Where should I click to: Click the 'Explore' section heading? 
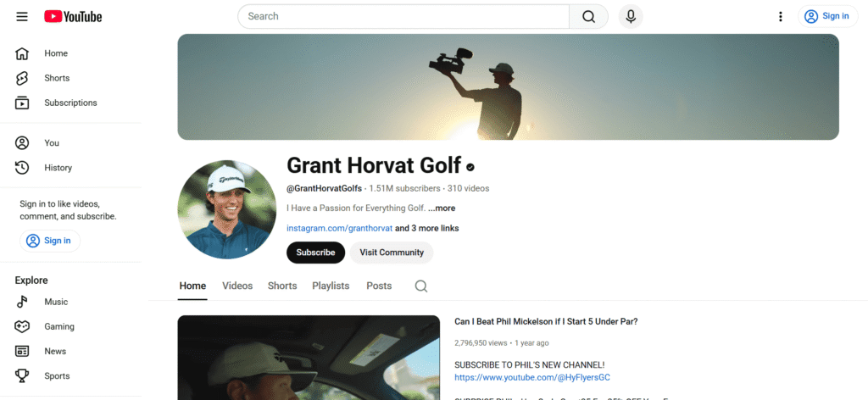click(x=31, y=281)
